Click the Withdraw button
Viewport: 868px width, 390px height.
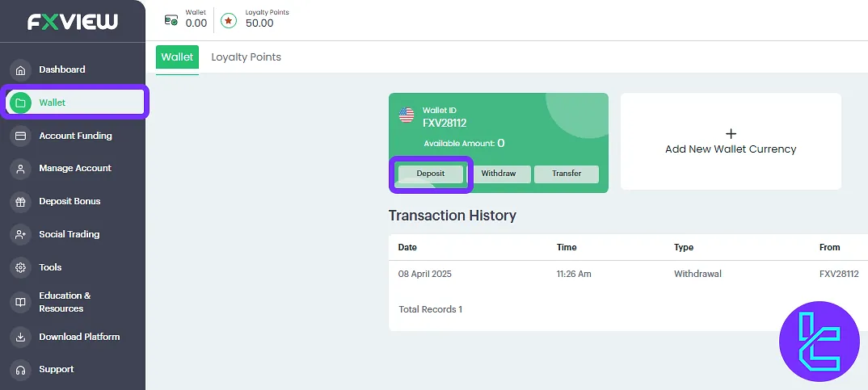pyautogui.click(x=498, y=174)
